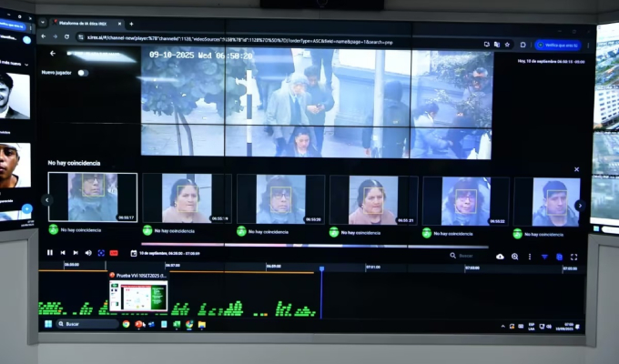Click the red record button

(114, 253)
